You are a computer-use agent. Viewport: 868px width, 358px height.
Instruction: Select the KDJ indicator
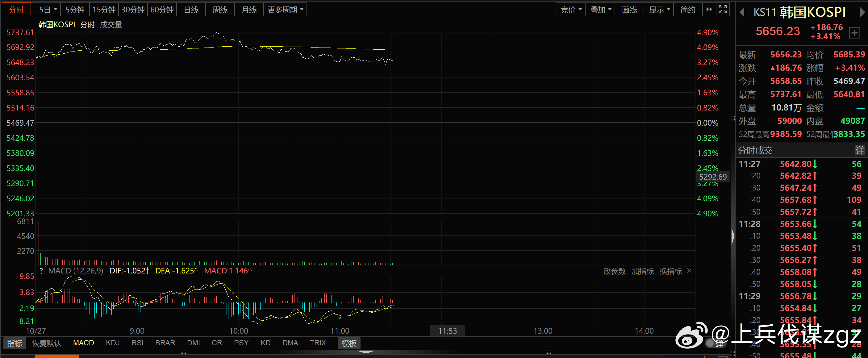[113, 343]
